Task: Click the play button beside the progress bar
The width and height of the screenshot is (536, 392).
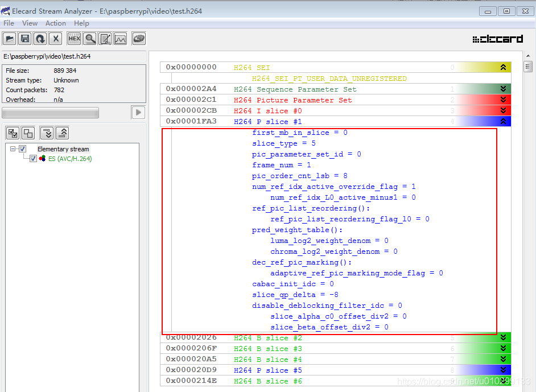Action: coord(138,113)
